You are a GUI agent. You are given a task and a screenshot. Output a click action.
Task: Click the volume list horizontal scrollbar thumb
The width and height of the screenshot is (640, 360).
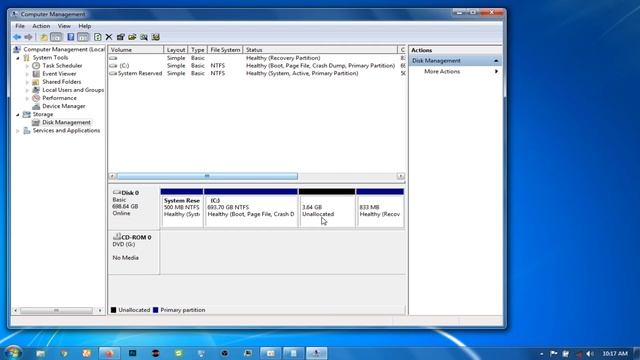pyautogui.click(x=207, y=176)
